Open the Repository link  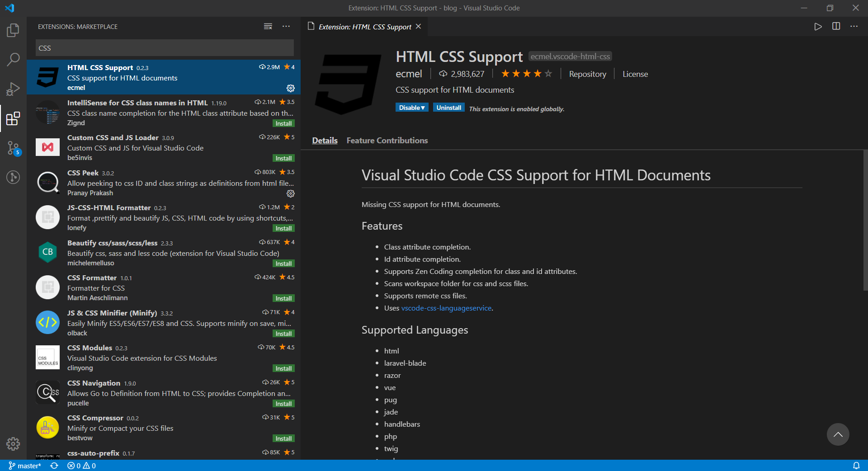587,74
